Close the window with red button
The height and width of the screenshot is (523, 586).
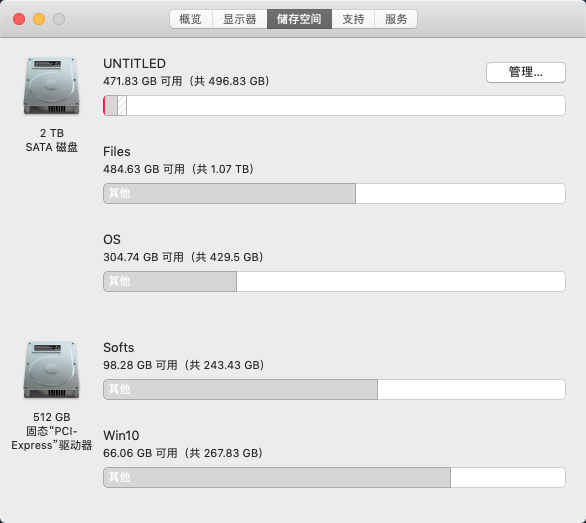click(x=19, y=19)
